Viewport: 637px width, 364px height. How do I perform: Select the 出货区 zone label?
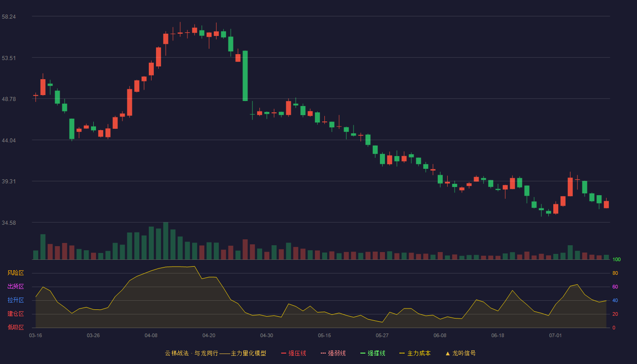pyautogui.click(x=15, y=287)
